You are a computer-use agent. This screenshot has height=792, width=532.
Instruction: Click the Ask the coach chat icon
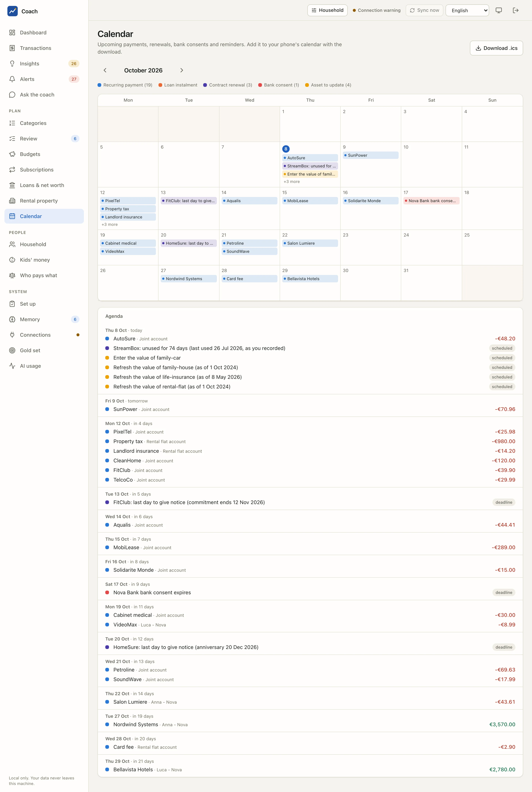12,95
